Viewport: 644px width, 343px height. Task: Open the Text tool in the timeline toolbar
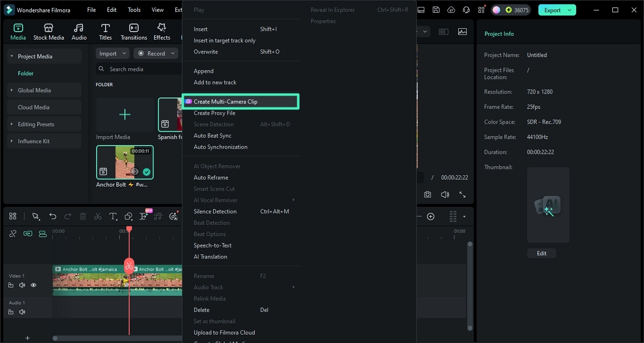(x=113, y=216)
